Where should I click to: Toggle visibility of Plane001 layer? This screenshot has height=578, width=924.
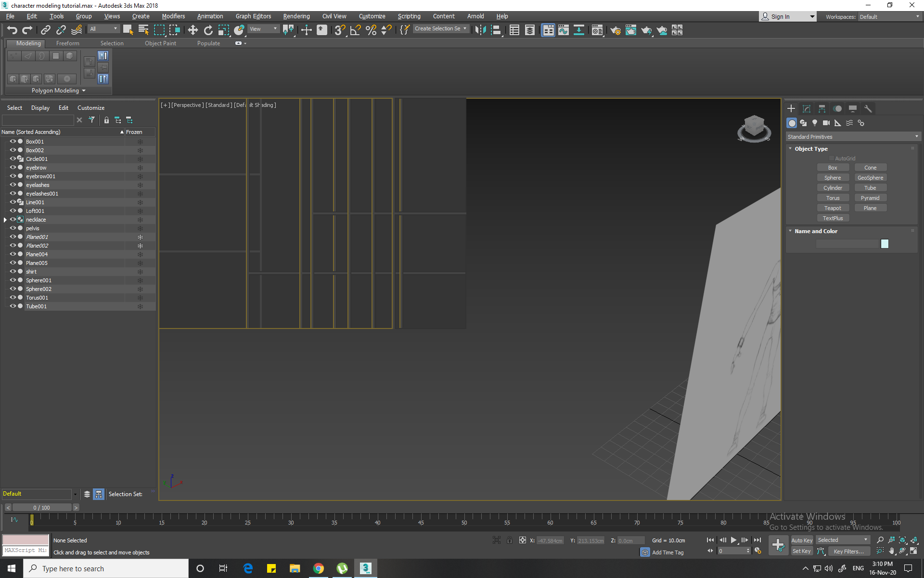(x=13, y=237)
